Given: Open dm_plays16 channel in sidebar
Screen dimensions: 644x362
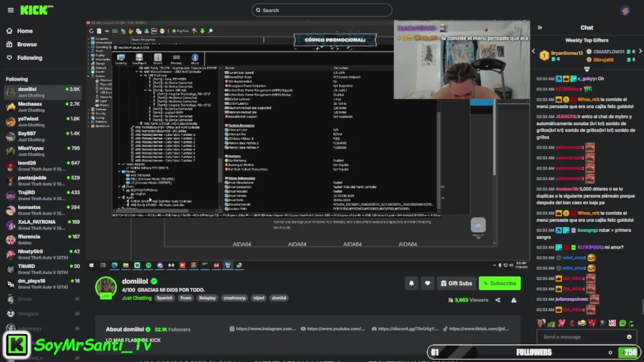Looking at the screenshot, I should click(x=43, y=284).
